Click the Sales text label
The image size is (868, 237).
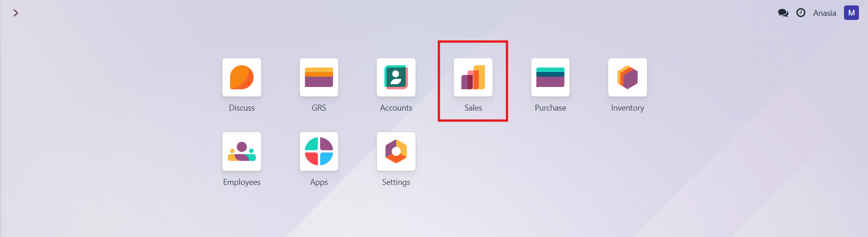click(x=473, y=108)
